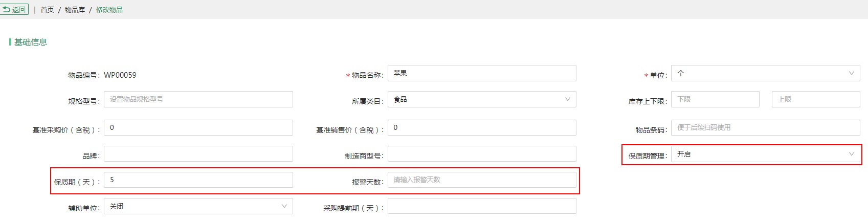868x222 pixels.
Task: Click the 制造商型号 text field
Action: point(482,154)
